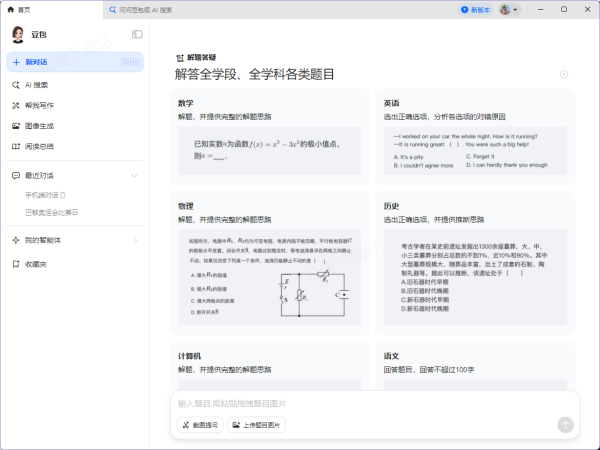Click the 收藏夹 bookmark icon

(16, 264)
